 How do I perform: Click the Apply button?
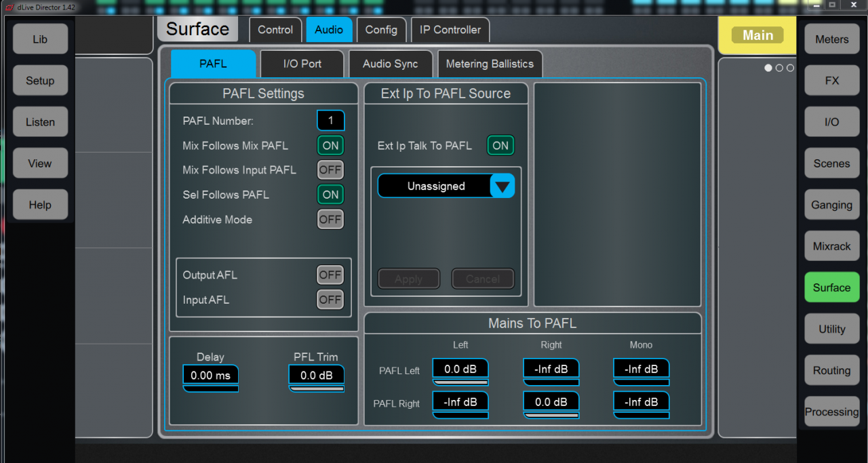[x=409, y=279]
